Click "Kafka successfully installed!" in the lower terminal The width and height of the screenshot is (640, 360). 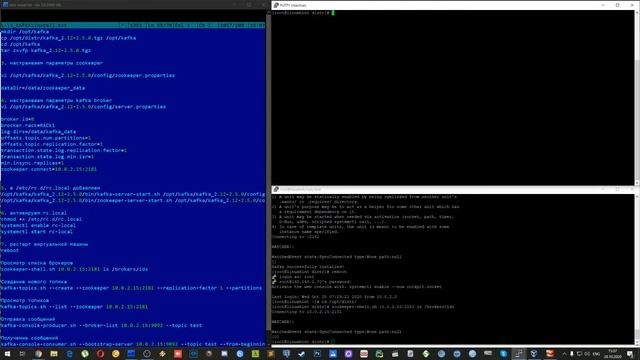click(308, 267)
